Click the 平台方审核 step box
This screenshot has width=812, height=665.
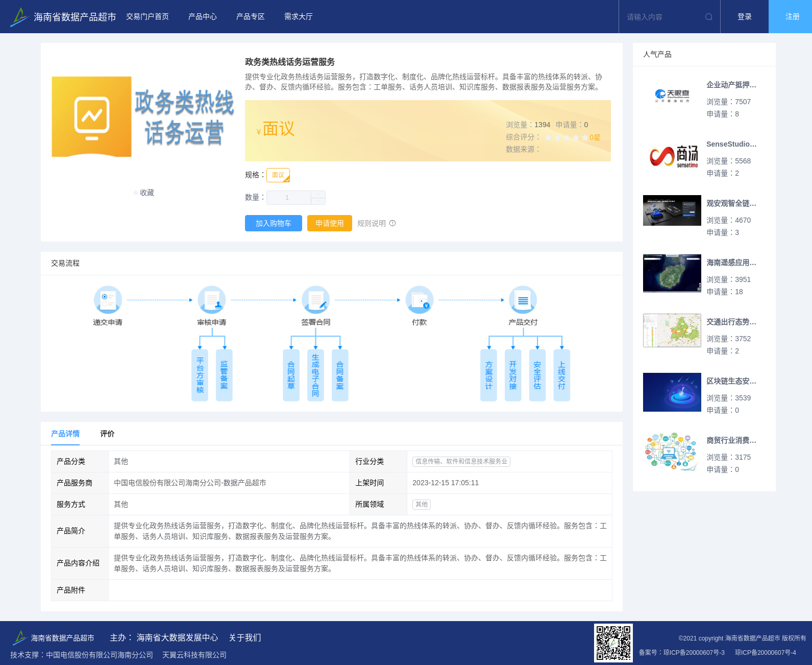click(x=200, y=375)
